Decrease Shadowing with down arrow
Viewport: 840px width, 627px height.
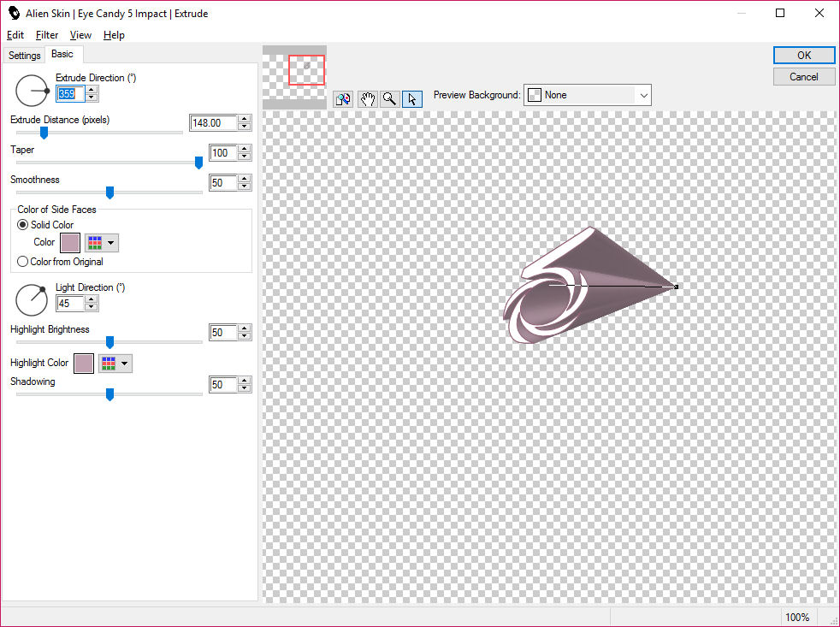(245, 388)
